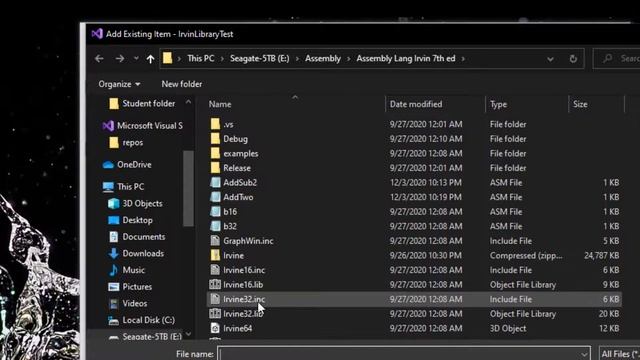Click the 24,787 KB size cell
640x360 pixels.
[x=602, y=256]
